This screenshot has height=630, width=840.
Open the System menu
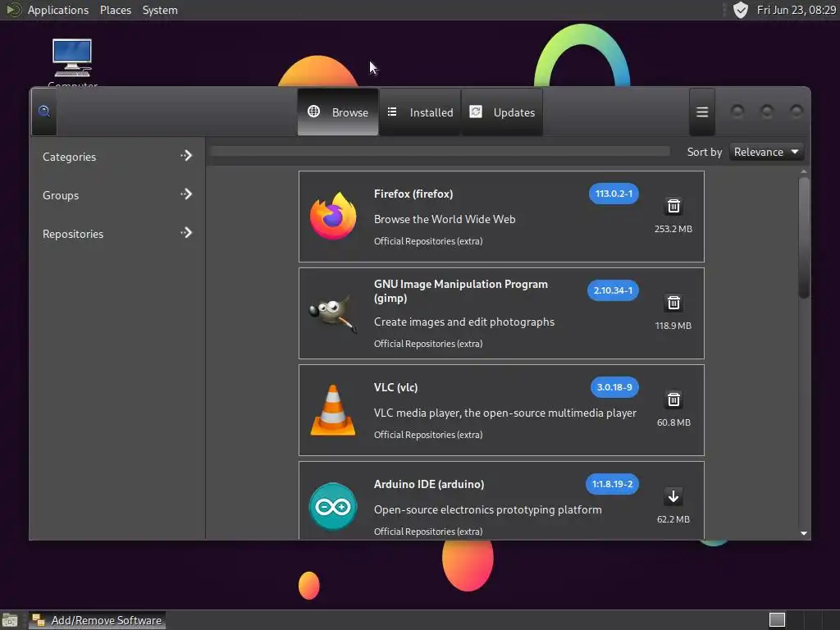[x=160, y=10]
